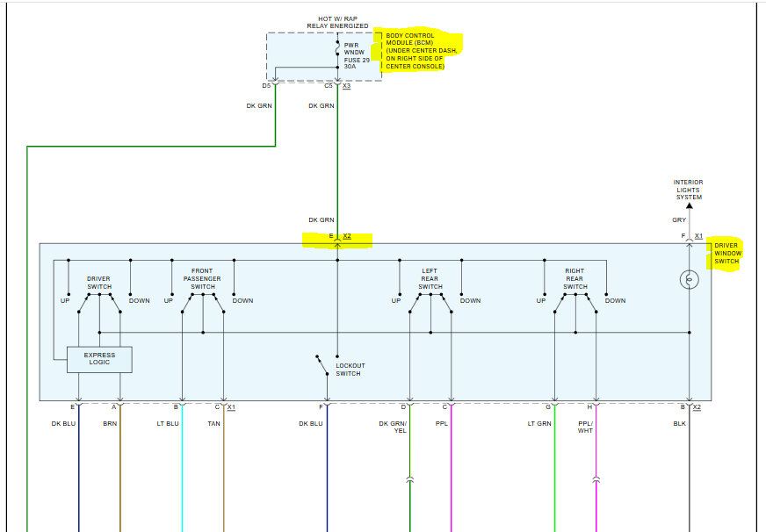Click the F X1 connector label near GRY wire
Viewport: 766px width, 532px height.
tap(692, 236)
